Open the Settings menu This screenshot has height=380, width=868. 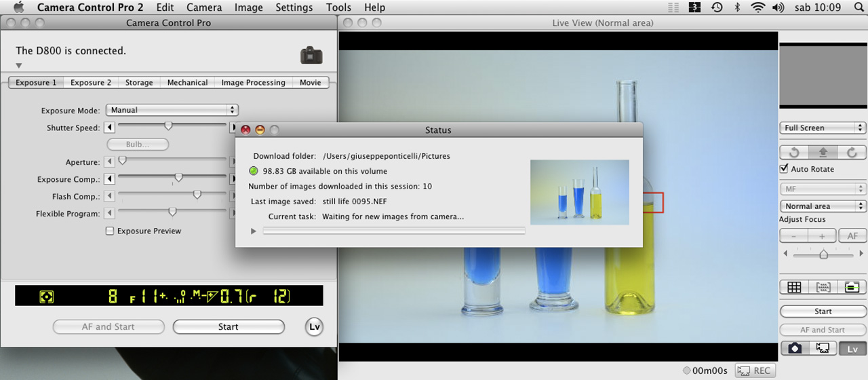[x=294, y=7]
